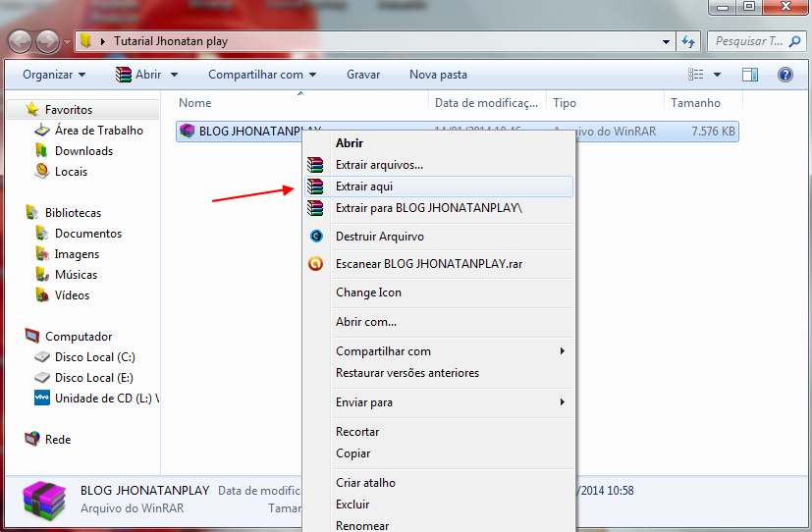Open the Imagens library
This screenshot has height=532, width=812.
(x=77, y=254)
